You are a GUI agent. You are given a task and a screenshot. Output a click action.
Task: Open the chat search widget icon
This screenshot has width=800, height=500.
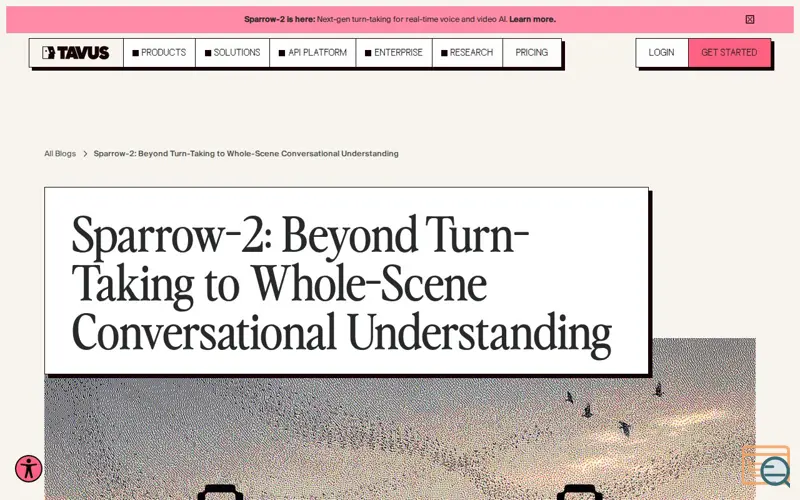[766, 465]
